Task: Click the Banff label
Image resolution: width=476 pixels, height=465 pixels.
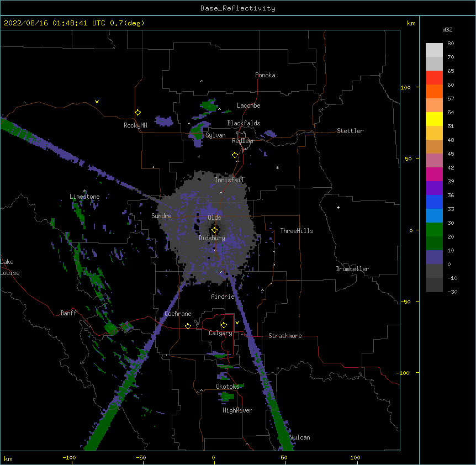Action: click(x=68, y=313)
